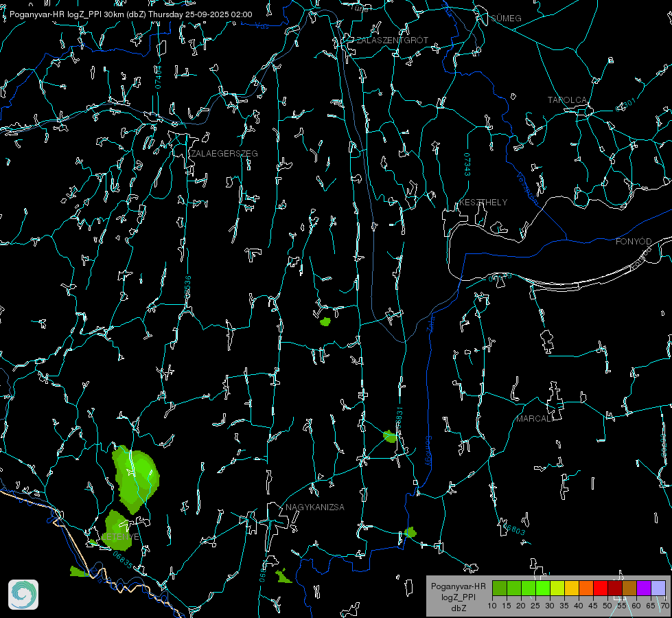This screenshot has height=618, width=672.
Task: Click the legend scale value 35
Action: tap(564, 606)
